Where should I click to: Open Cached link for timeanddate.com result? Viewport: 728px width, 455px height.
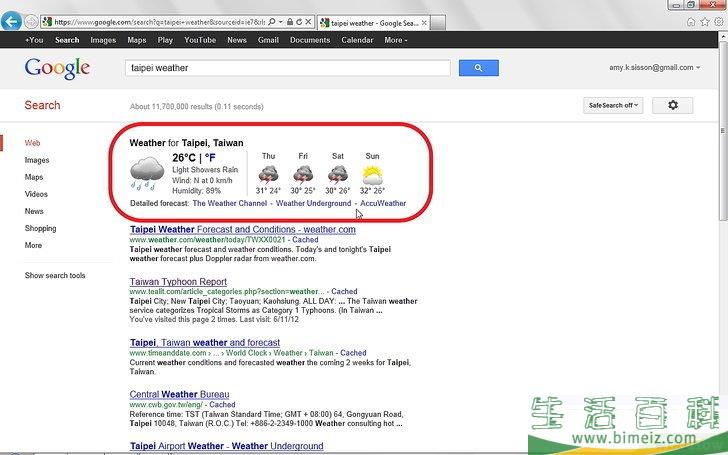[x=353, y=353]
